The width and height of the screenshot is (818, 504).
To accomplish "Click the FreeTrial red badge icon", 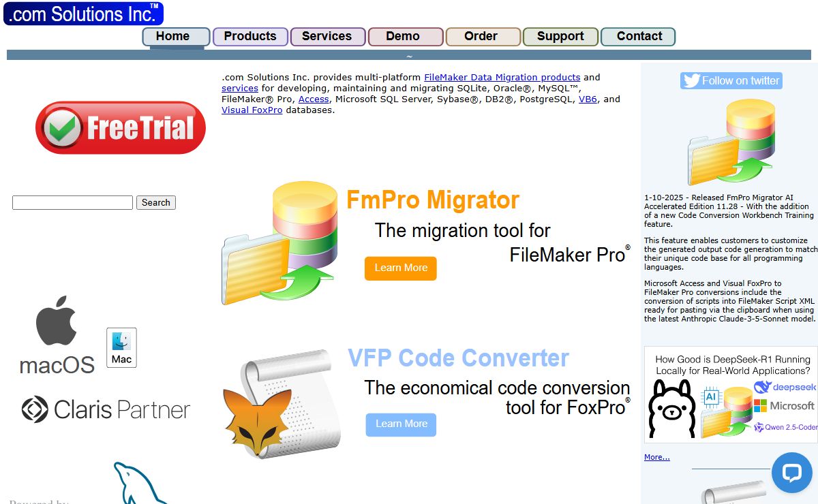I will pyautogui.click(x=120, y=127).
